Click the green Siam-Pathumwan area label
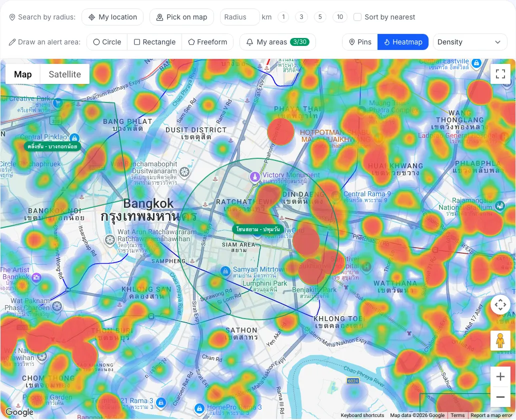The width and height of the screenshot is (516, 420). click(x=257, y=229)
